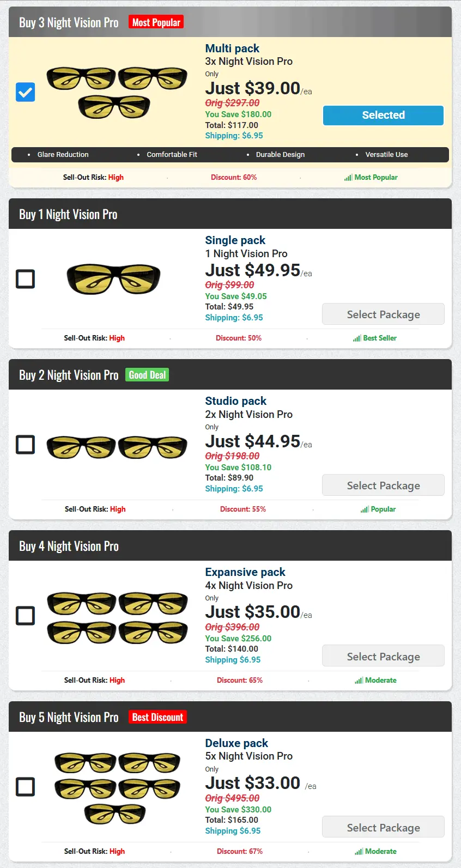Check the Single pack selection box
This screenshot has height=868, width=461.
[25, 278]
